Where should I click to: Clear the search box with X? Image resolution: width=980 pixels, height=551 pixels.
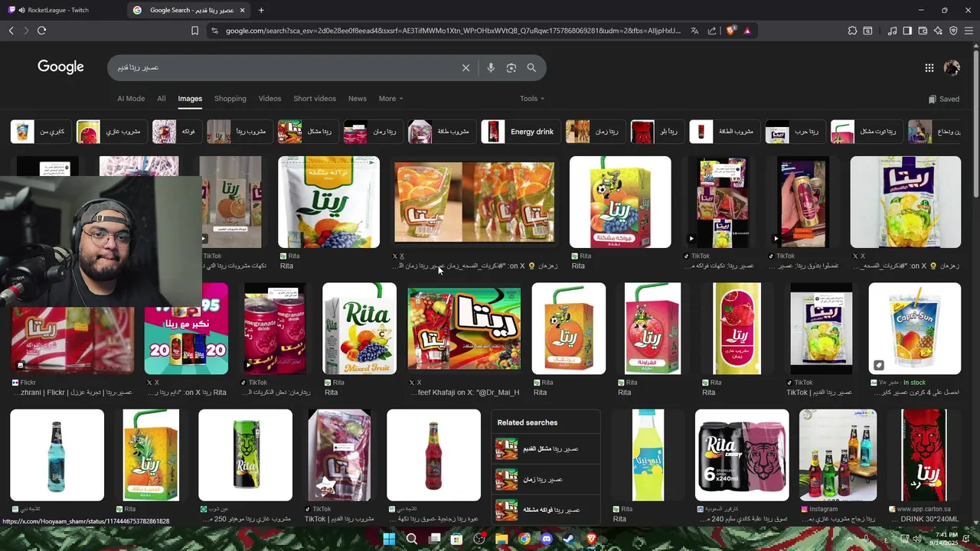coord(465,67)
